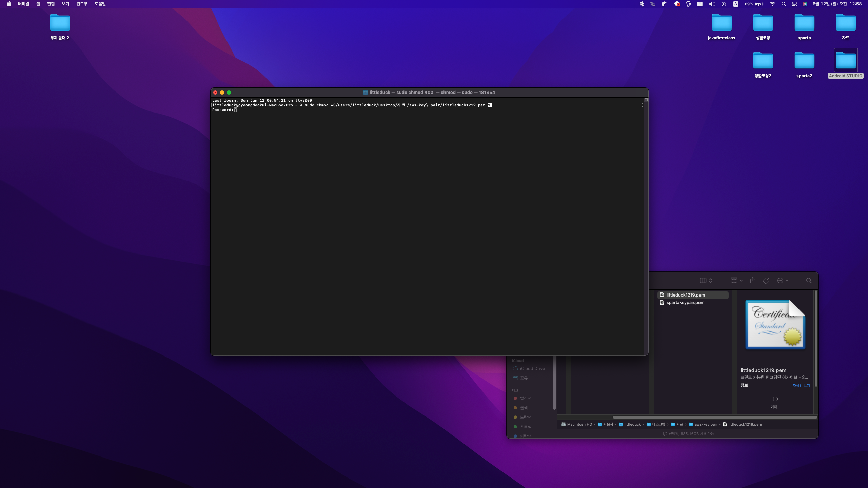
Task: Click Macintosh HD in Finder path bar
Action: pos(576,424)
